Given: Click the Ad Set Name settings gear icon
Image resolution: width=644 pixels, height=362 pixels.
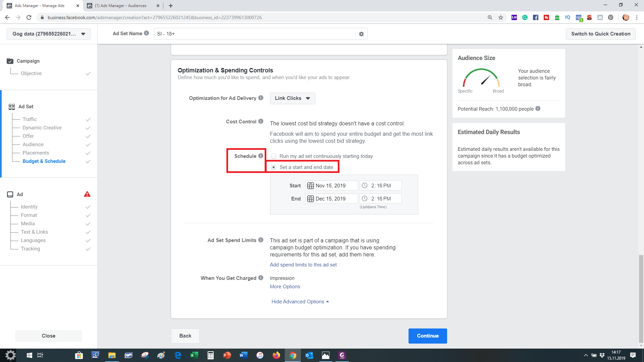Looking at the screenshot, I should (361, 34).
